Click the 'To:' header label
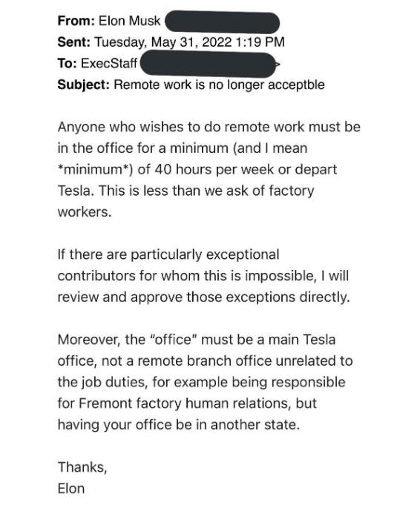This screenshot has width=420, height=511. (x=68, y=63)
